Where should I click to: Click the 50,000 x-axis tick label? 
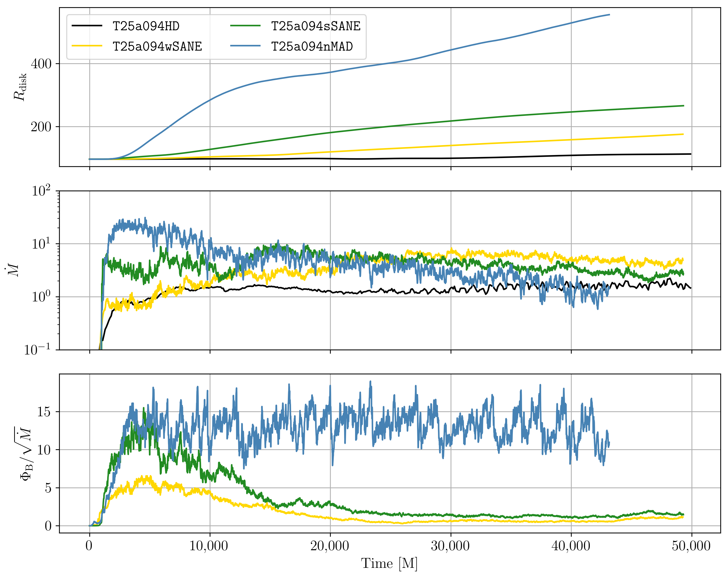click(x=691, y=546)
